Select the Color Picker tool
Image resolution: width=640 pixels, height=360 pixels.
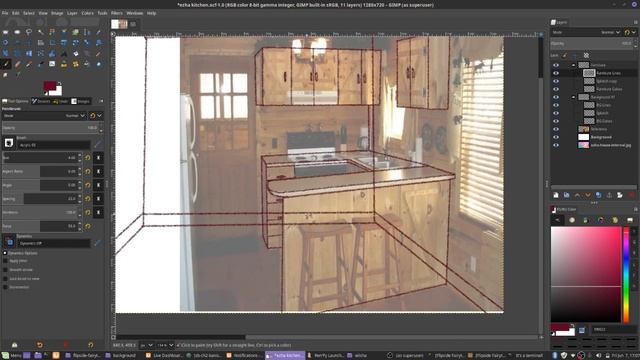pos(99,32)
